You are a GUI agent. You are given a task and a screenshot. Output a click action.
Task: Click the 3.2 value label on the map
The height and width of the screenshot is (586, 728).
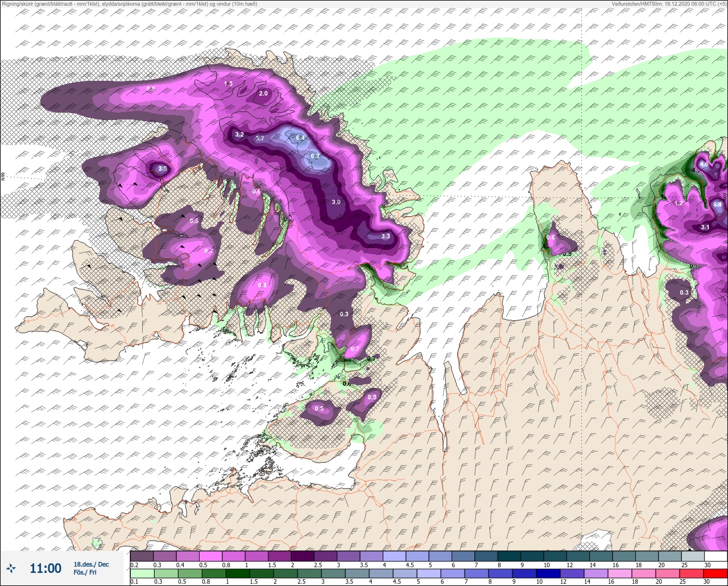click(x=239, y=135)
